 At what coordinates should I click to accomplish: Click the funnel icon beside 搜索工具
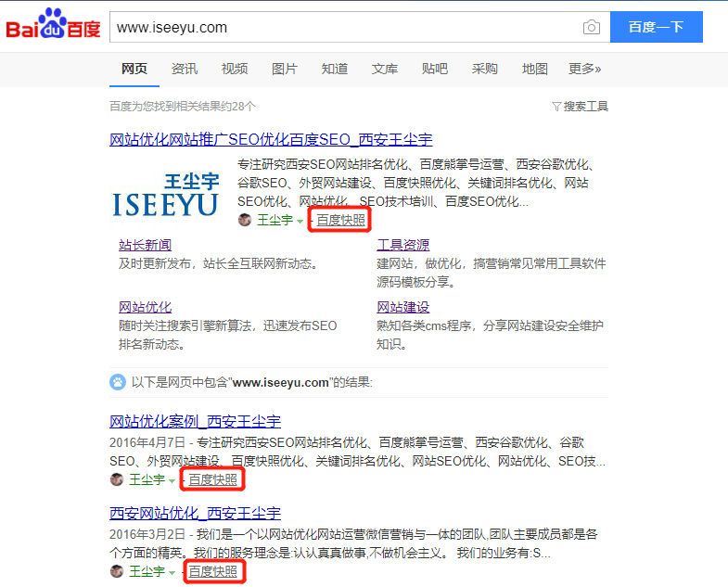[x=556, y=107]
